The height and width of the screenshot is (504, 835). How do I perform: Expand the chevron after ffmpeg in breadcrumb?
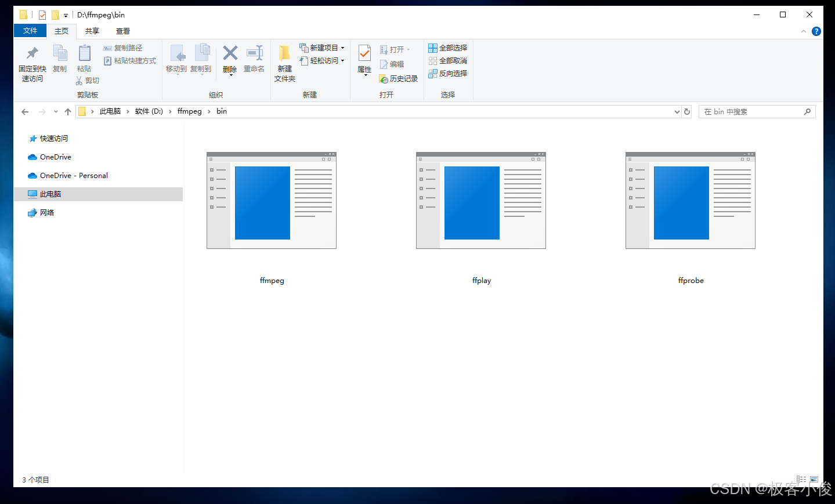[209, 111]
